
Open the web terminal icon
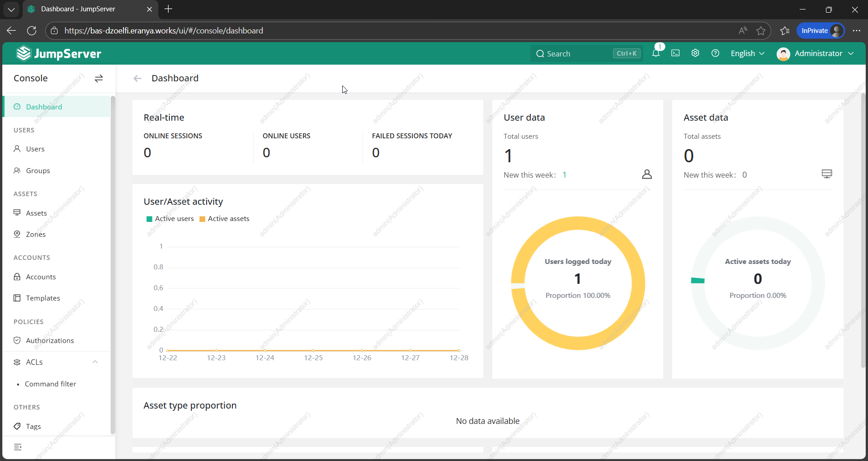[675, 53]
